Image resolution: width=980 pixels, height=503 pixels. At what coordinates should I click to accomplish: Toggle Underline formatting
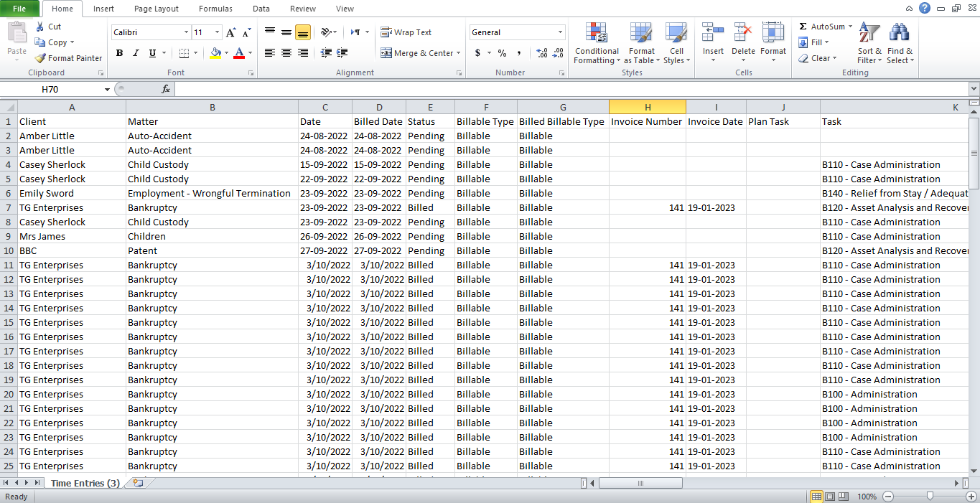[x=152, y=53]
